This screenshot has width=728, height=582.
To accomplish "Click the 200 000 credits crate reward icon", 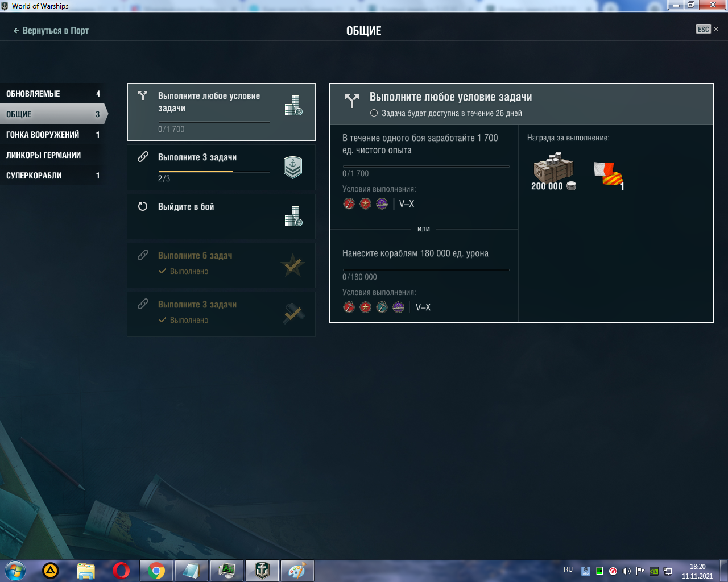I will 553,168.
